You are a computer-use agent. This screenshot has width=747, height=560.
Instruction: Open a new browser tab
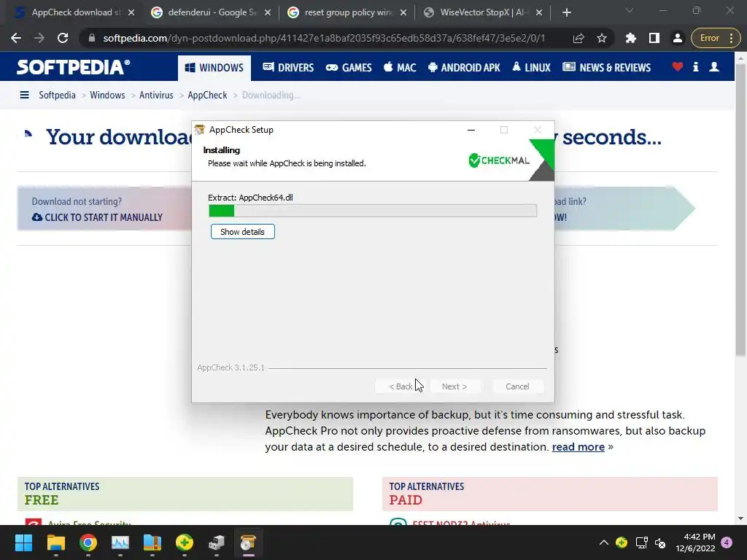coord(566,12)
